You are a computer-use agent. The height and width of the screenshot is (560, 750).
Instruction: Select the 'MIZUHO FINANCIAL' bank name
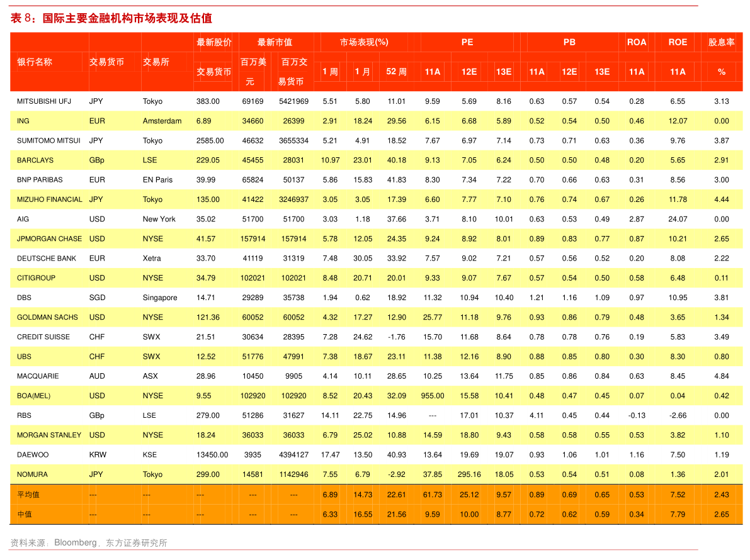(50, 199)
